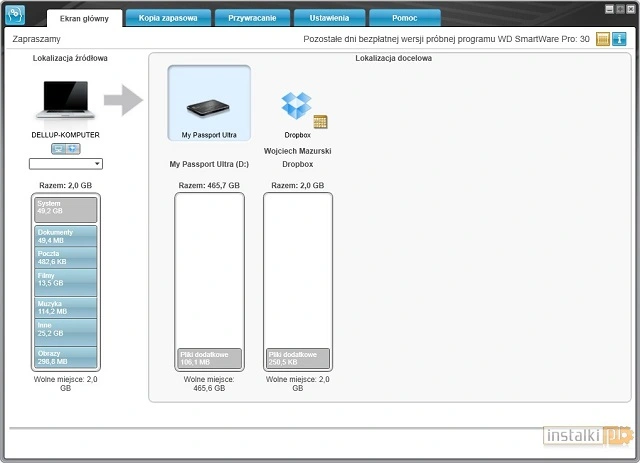Screen dimensions: 640x463
Task: Click the blue information icon
Action: 619,39
